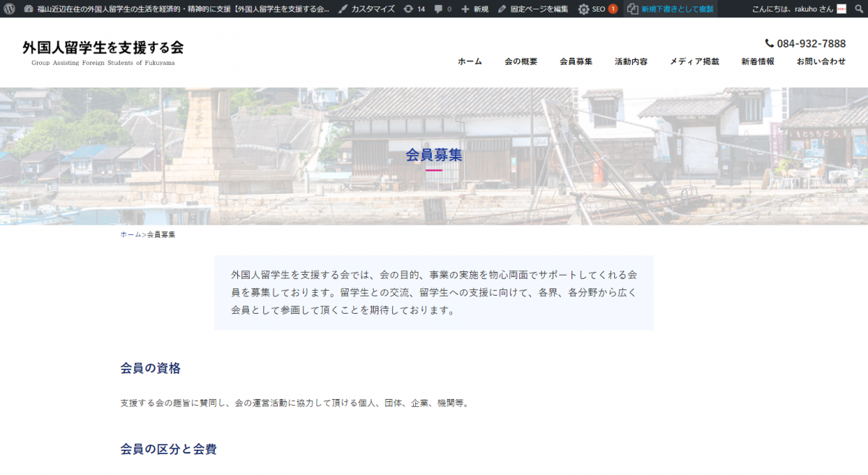This screenshot has width=868, height=475.
Task: Check the SEO notification badge showing 1
Action: click(x=613, y=9)
